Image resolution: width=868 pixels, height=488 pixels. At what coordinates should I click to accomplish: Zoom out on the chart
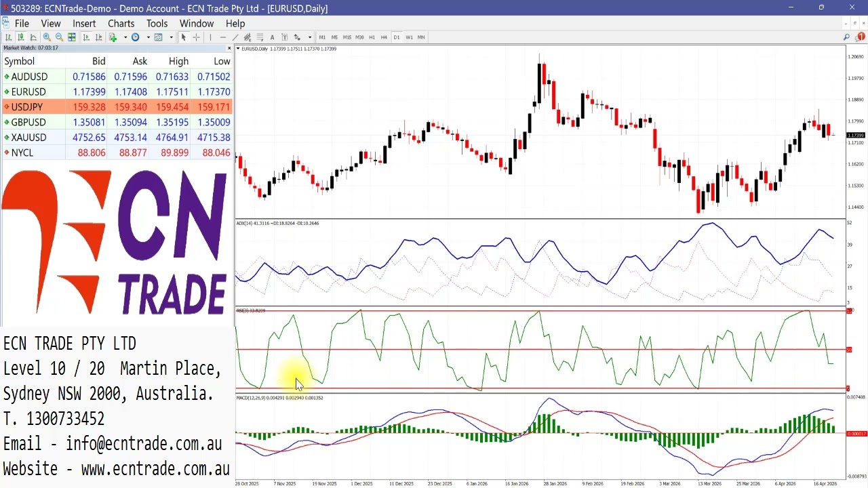click(x=59, y=37)
